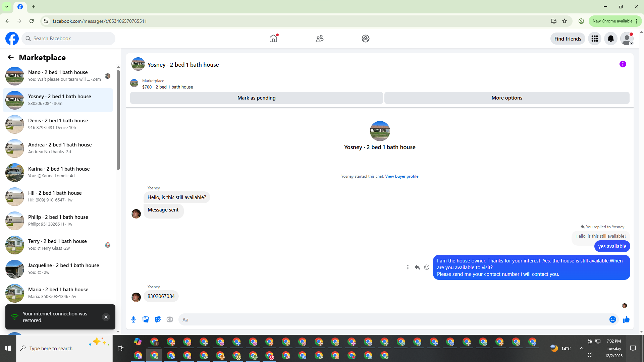This screenshot has width=644, height=362.
Task: Reply to the house owner message
Action: tap(417, 267)
